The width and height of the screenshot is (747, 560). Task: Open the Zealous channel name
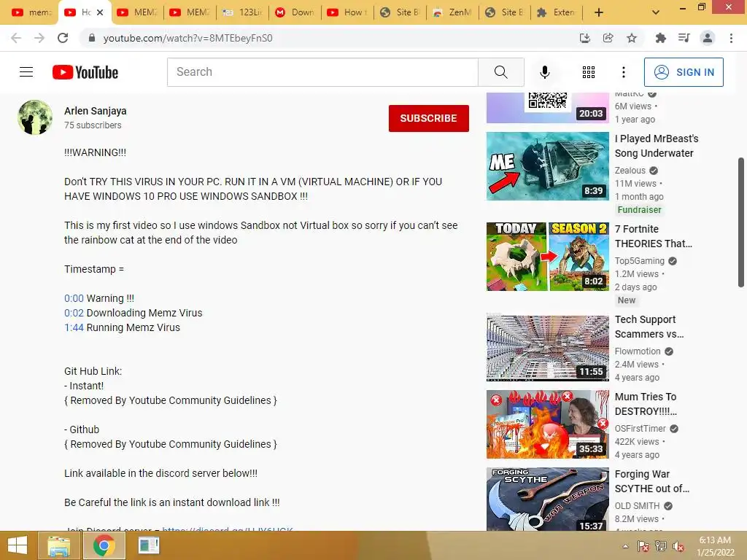[630, 171]
